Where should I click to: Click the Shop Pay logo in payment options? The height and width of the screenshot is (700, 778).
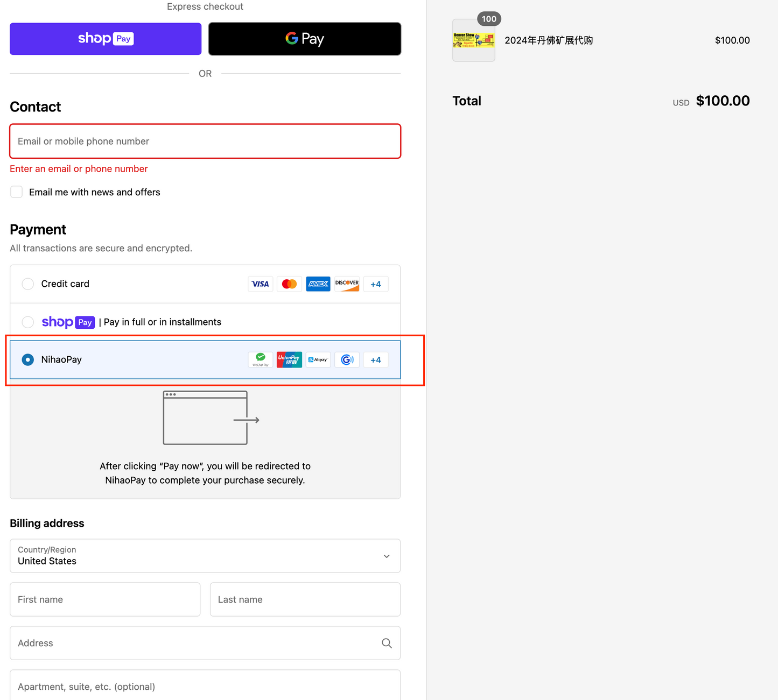click(68, 322)
